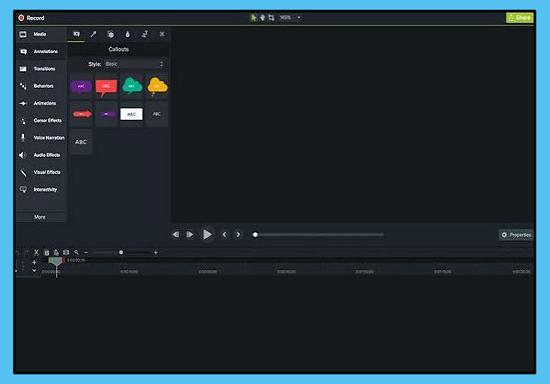The width and height of the screenshot is (550, 384).
Task: Expand the timeline track options chevron
Action: pyautogui.click(x=34, y=270)
